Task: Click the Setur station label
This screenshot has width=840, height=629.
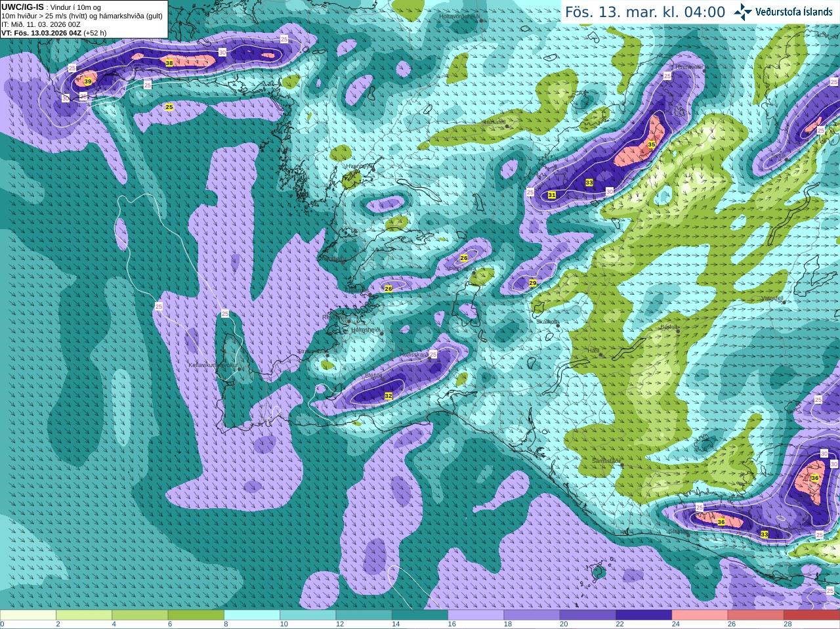Action: (x=778, y=156)
